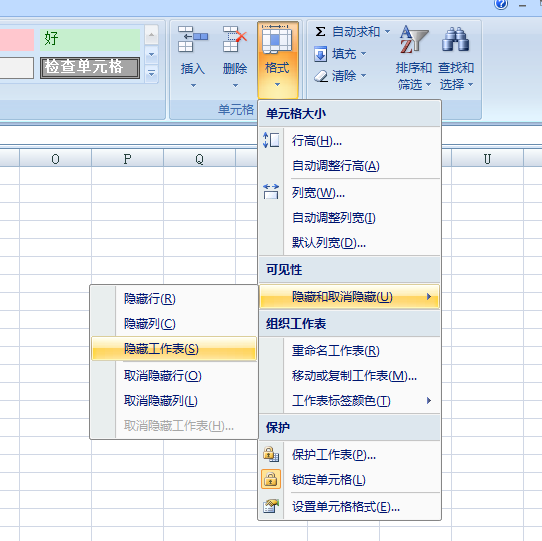Choose 取消隐藏行(O) in submenu

pos(174,376)
